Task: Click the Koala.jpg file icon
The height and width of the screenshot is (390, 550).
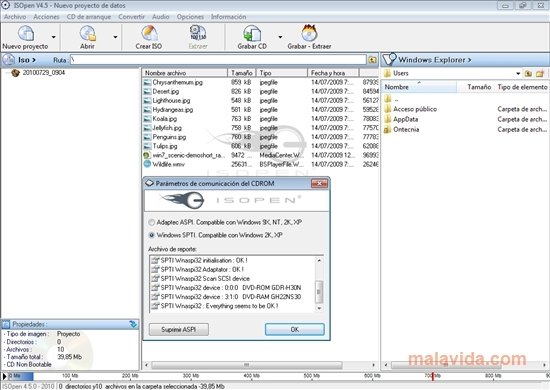Action: 147,119
